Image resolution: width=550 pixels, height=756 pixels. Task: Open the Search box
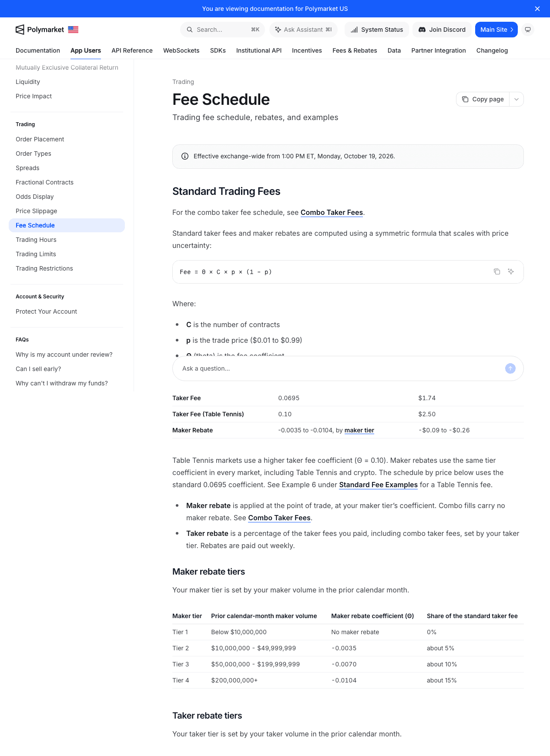[222, 30]
